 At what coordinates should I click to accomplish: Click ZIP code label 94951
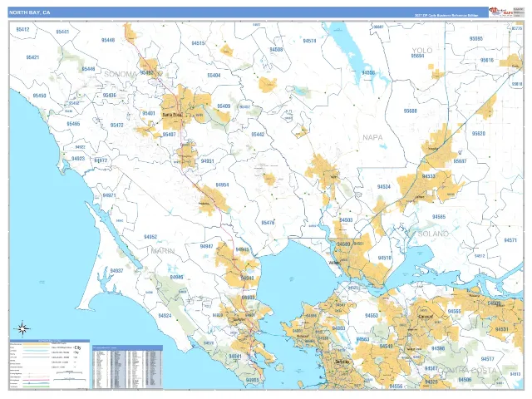click(x=208, y=161)
